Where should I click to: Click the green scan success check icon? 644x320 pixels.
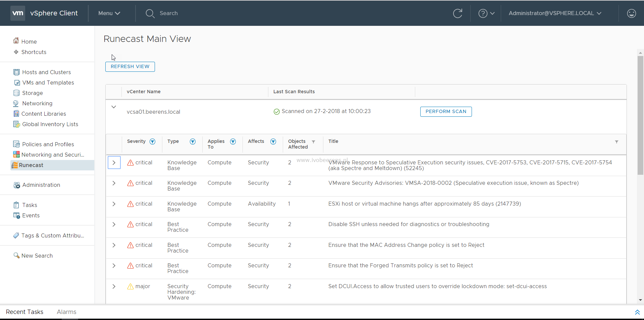pos(277,112)
